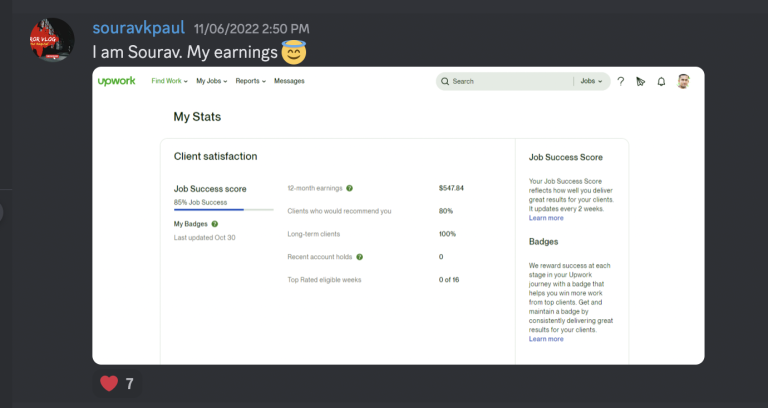Expand the Reports menu
This screenshot has height=408, width=768.
click(250, 81)
